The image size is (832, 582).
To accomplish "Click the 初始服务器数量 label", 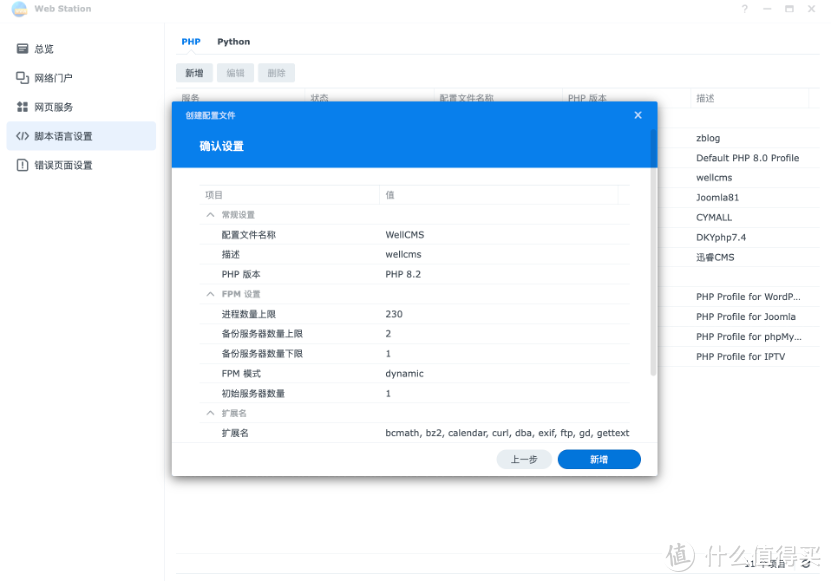I will 253,393.
